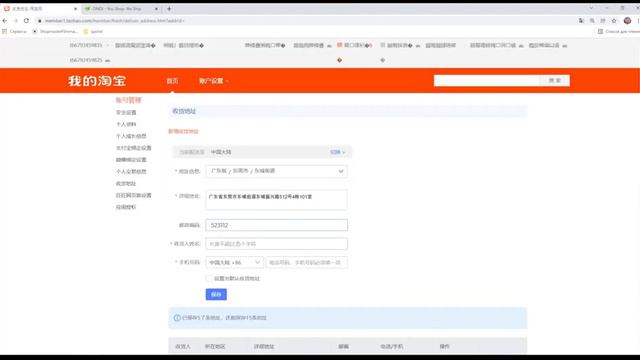The height and width of the screenshot is (360, 640).
Task: Click the username link in the top site bar
Action: point(86,45)
